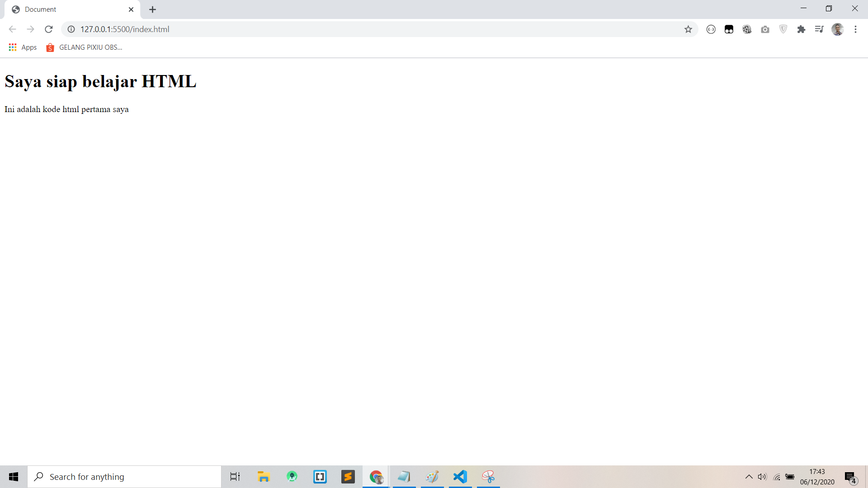This screenshot has width=868, height=488.
Task: Open the VS Code application from the taskbar
Action: point(460,476)
